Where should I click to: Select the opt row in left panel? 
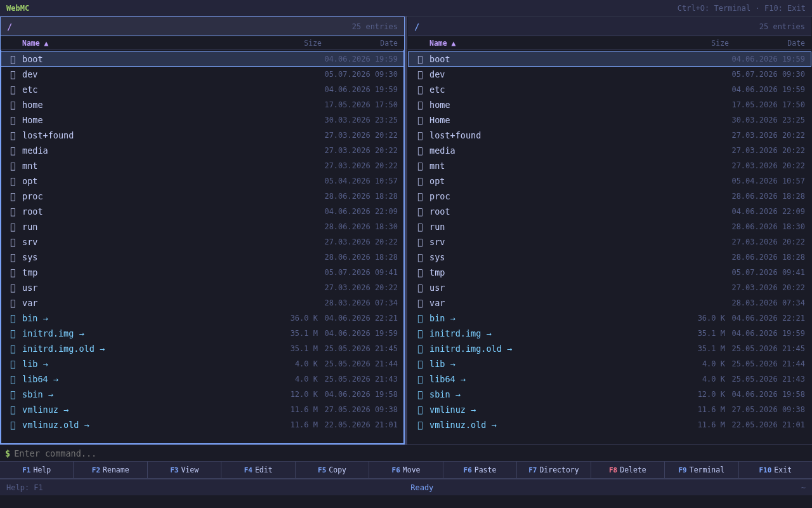(x=202, y=181)
